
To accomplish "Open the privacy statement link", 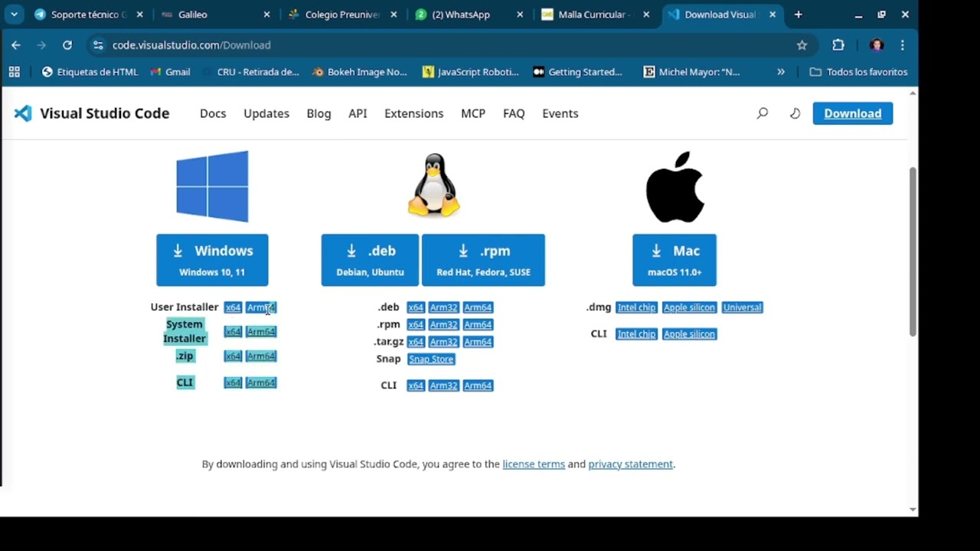I will (x=631, y=464).
